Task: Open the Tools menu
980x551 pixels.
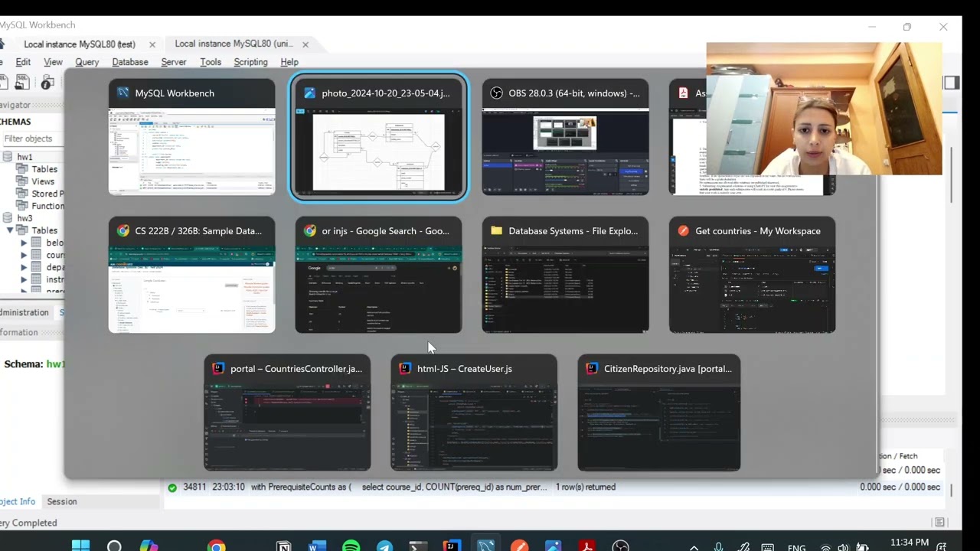Action: coord(211,62)
